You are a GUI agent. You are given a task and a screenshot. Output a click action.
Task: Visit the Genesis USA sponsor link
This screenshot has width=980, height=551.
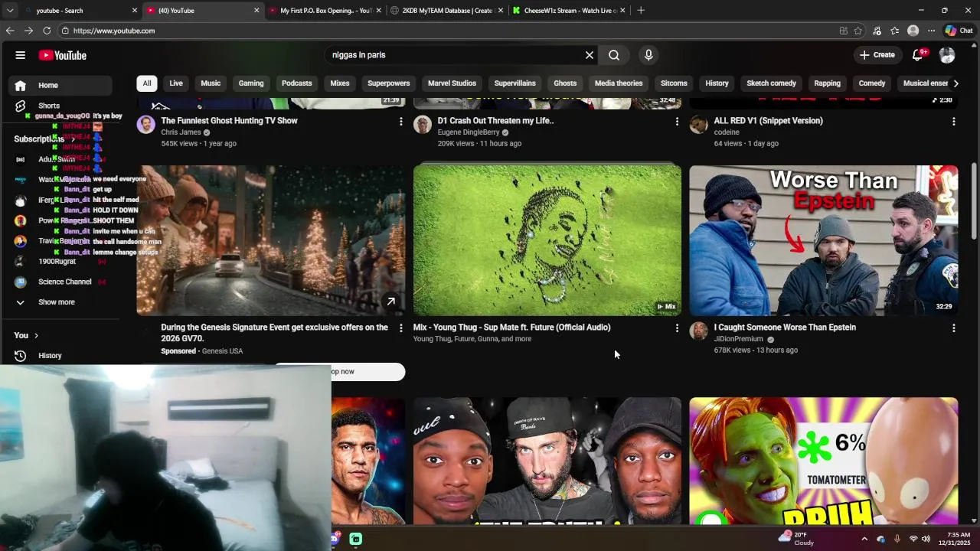222,351
